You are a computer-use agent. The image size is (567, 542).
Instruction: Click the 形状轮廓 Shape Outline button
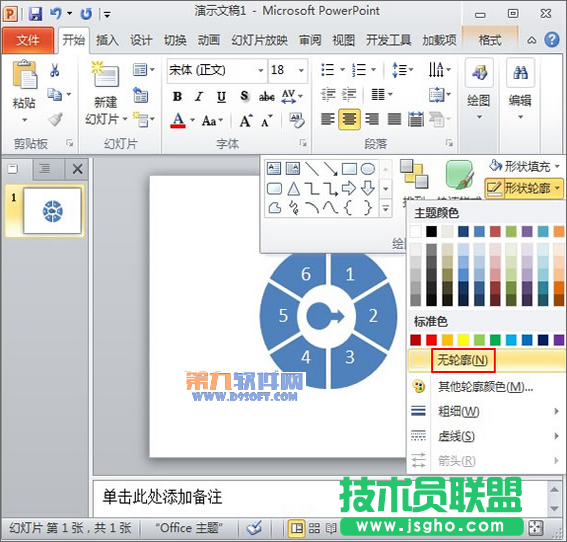pyautogui.click(x=524, y=188)
